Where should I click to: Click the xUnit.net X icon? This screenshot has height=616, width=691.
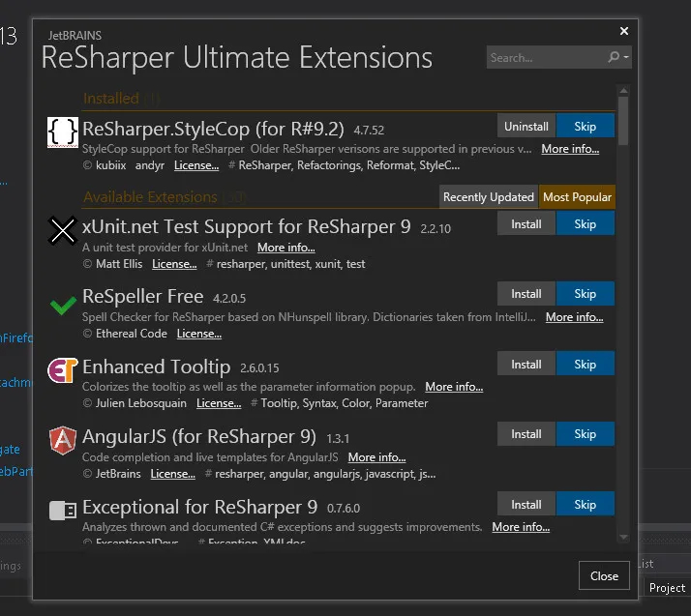coord(63,230)
